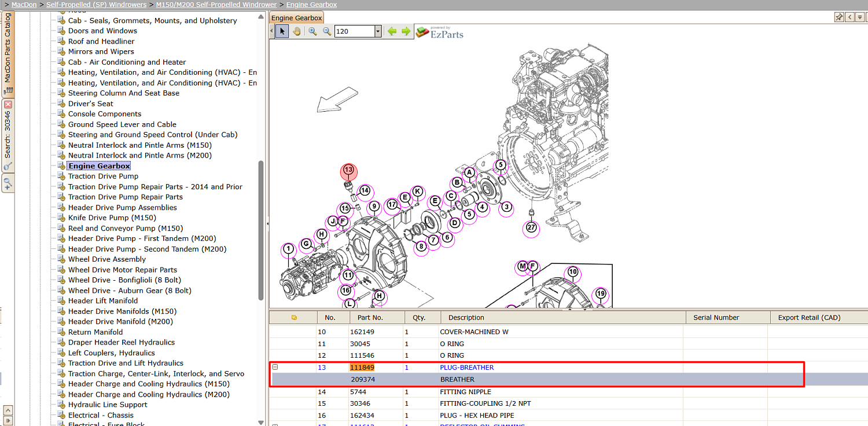This screenshot has width=868, height=426.
Task: Select callout 17 on the diagram
Action: click(x=393, y=204)
